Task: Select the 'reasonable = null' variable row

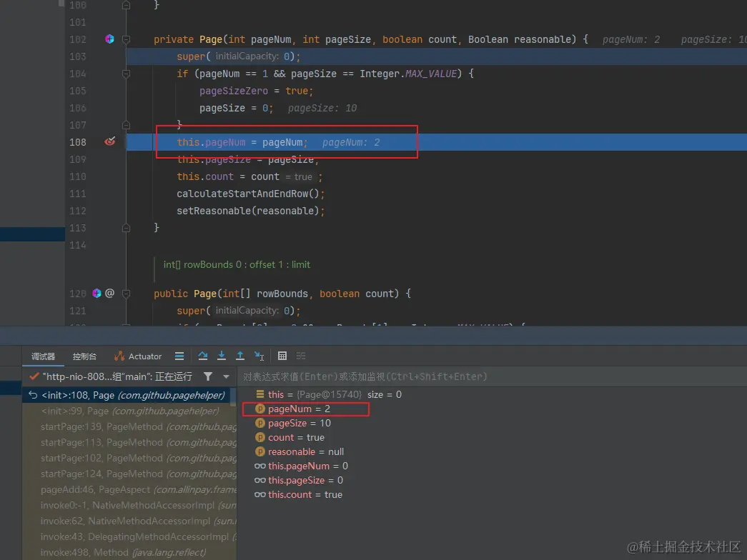Action: click(492, 451)
